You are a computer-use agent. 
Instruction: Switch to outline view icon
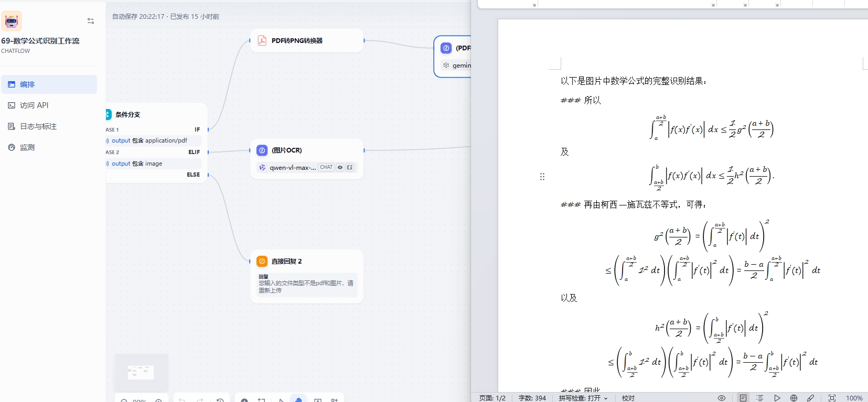coord(760,398)
